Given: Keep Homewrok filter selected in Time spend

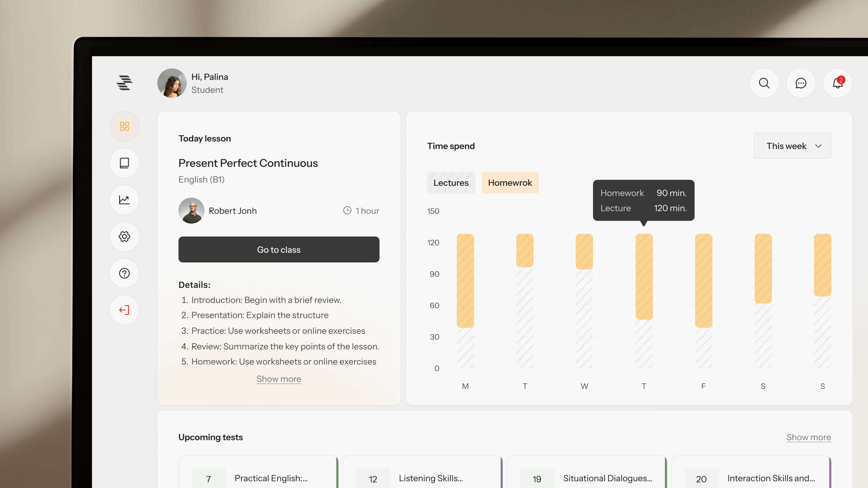Looking at the screenshot, I should tap(510, 183).
